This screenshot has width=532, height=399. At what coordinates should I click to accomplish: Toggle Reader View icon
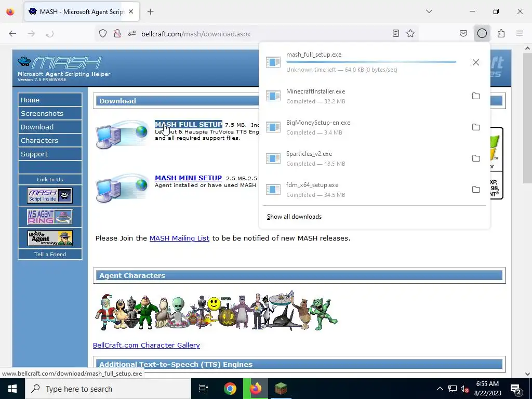point(395,33)
